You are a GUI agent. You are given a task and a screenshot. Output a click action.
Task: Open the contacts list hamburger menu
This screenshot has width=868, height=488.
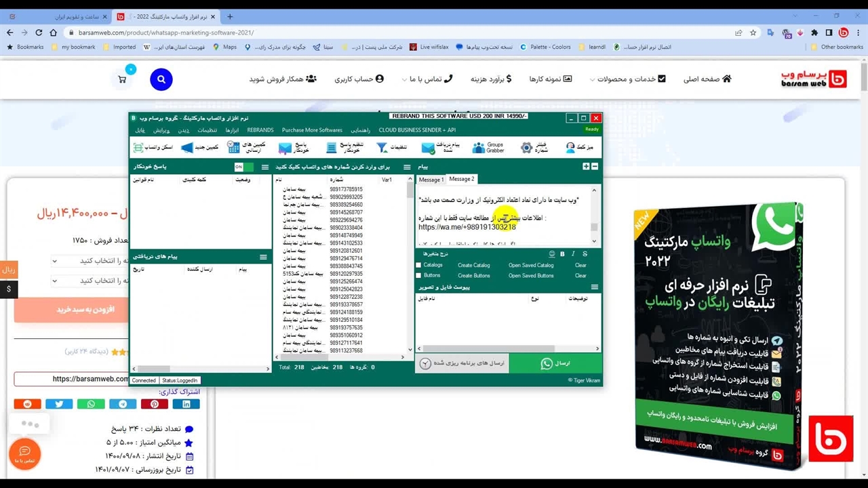[x=407, y=167]
